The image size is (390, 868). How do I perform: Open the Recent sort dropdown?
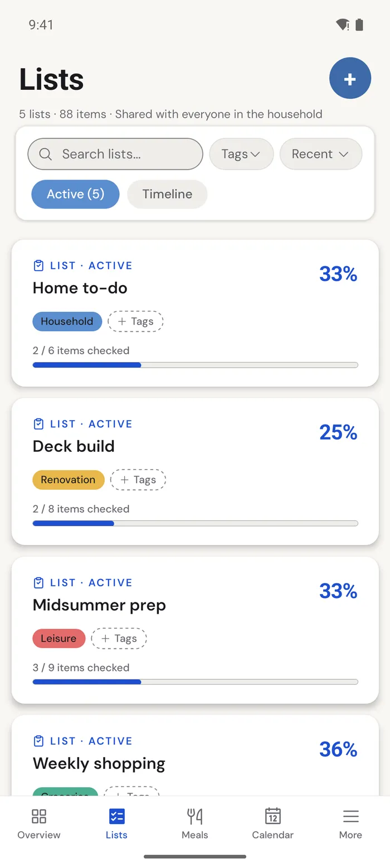[320, 154]
